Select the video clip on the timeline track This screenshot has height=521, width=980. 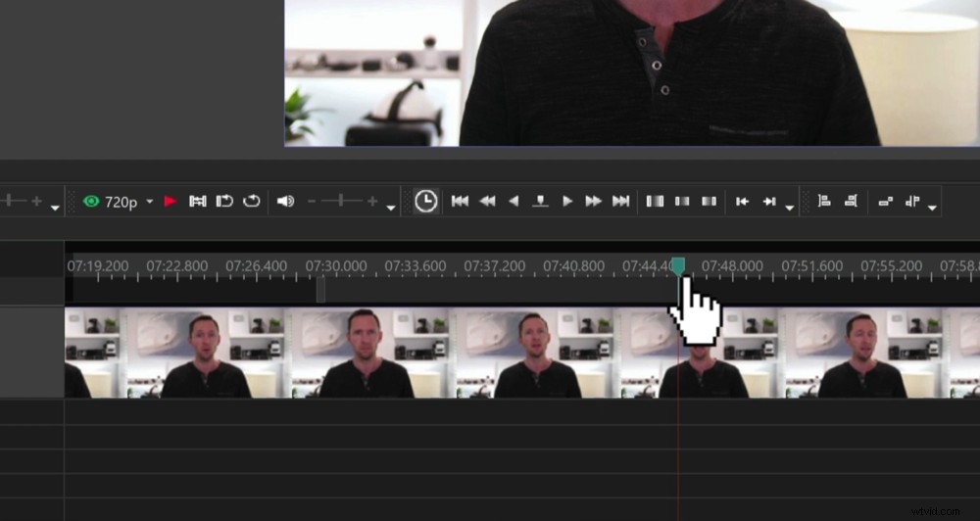[x=522, y=353]
